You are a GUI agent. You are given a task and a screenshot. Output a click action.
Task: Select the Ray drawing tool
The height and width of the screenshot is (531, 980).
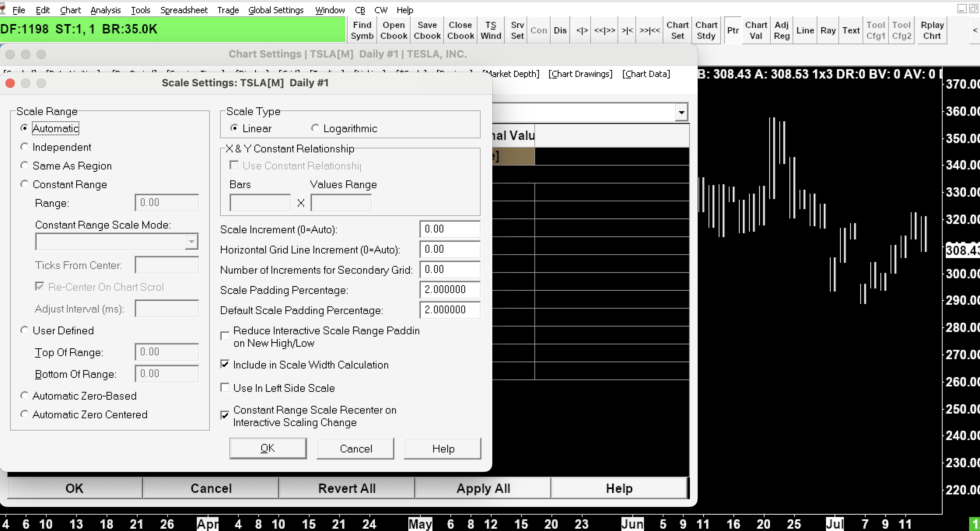coord(828,30)
